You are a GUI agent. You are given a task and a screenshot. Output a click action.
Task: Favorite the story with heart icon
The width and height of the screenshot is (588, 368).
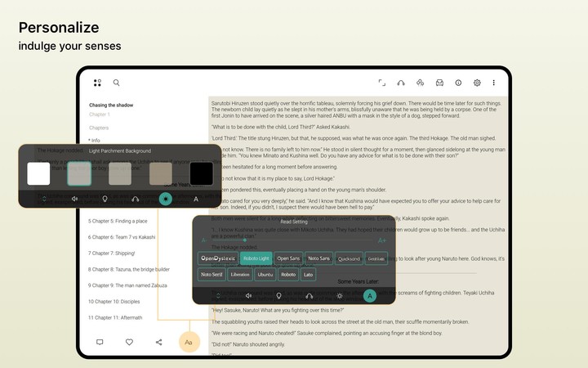point(129,342)
